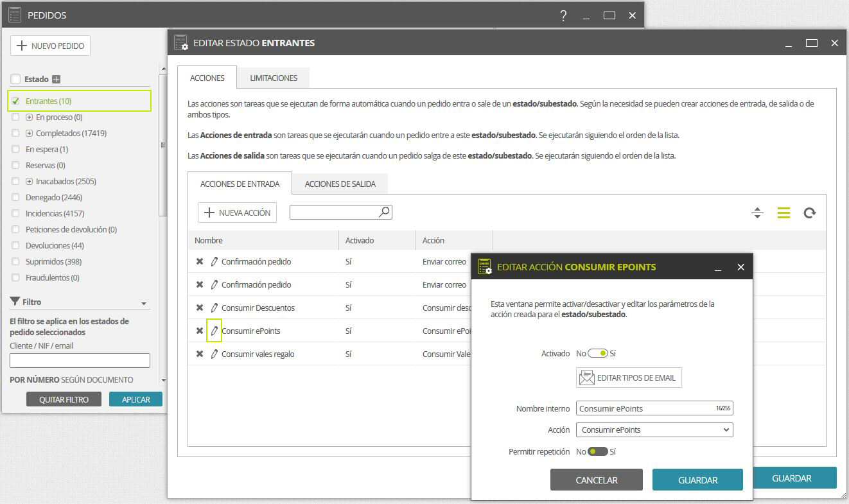Click the Consumir Descuentos row name
This screenshot has width=849, height=504.
tap(258, 308)
